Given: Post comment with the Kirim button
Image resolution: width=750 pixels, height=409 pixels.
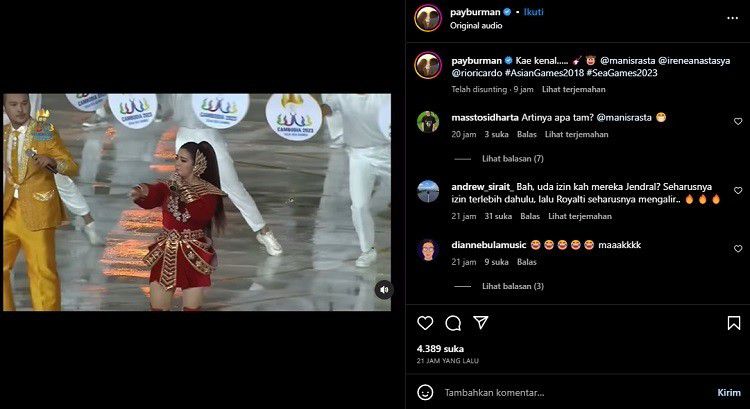Looking at the screenshot, I should 729,393.
